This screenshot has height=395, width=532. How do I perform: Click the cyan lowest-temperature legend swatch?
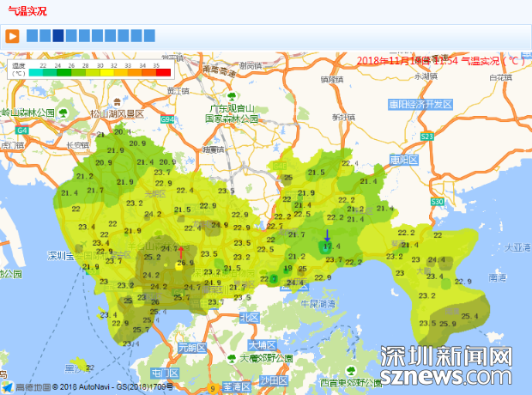[x=37, y=73]
